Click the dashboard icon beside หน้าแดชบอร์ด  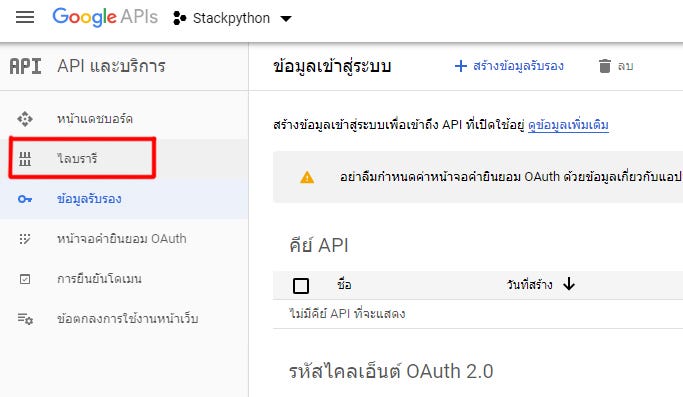point(25,119)
